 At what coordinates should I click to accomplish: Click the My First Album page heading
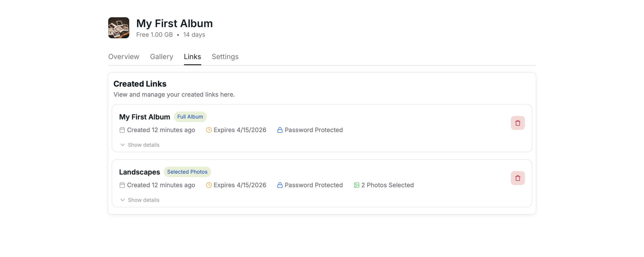(174, 23)
